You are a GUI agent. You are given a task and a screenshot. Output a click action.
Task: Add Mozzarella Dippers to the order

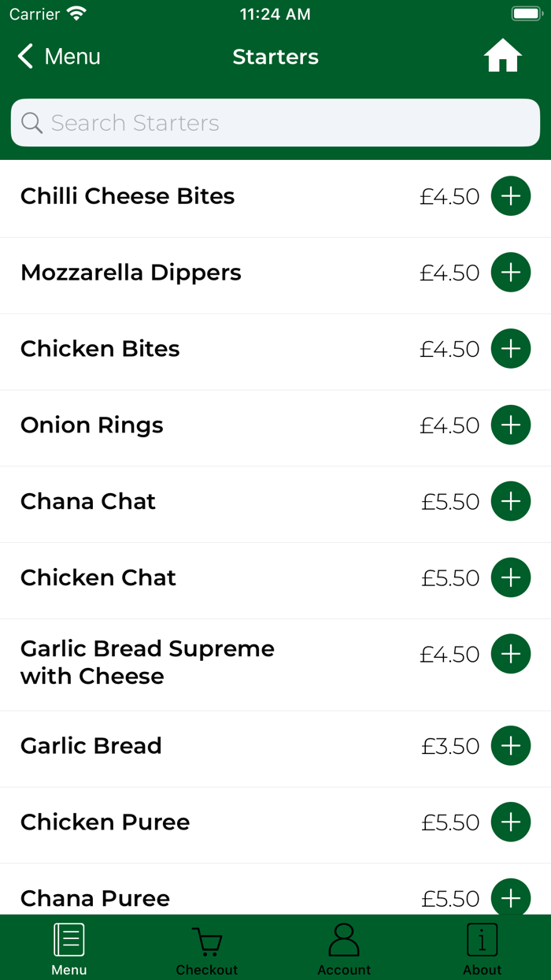[x=510, y=272]
